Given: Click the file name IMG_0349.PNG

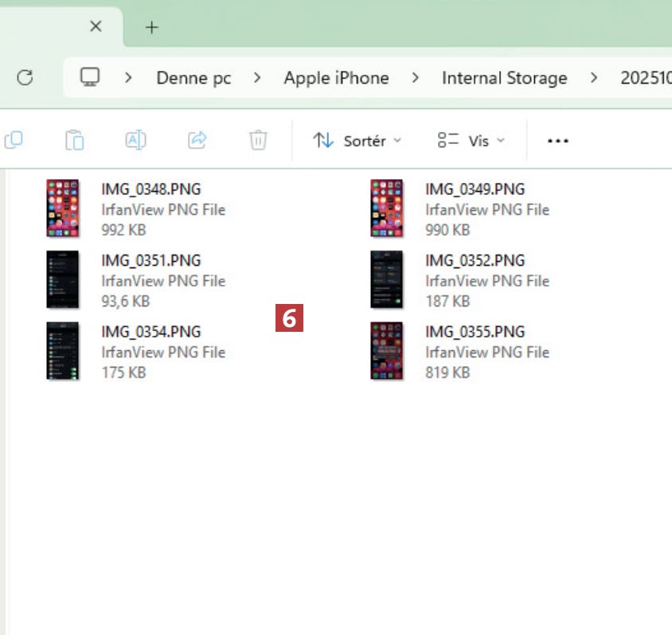Looking at the screenshot, I should [x=475, y=189].
